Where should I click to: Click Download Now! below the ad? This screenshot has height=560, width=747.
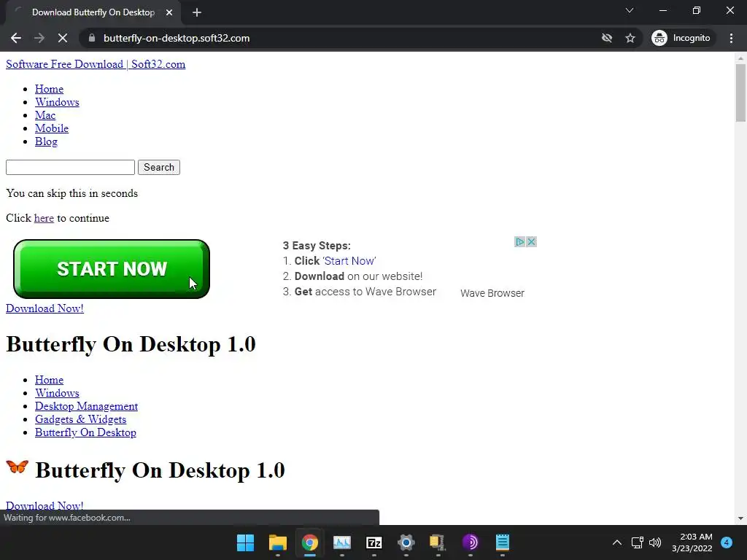44,308
